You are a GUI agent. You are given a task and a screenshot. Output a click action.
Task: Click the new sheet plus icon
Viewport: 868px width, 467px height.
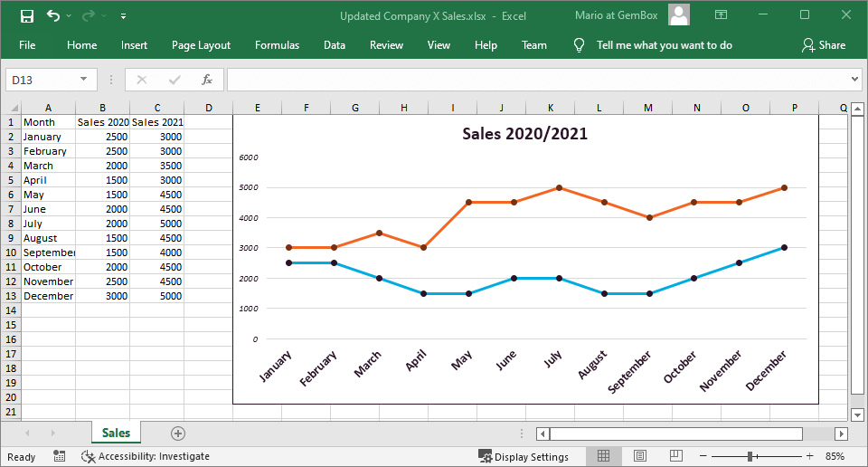tap(178, 434)
